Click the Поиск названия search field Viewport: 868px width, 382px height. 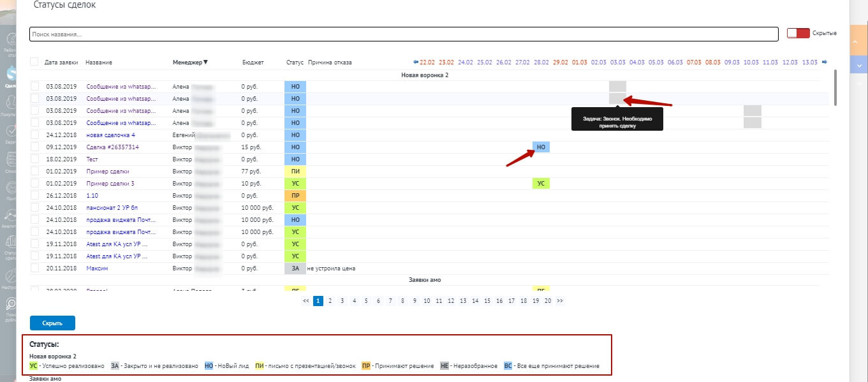pyautogui.click(x=404, y=34)
